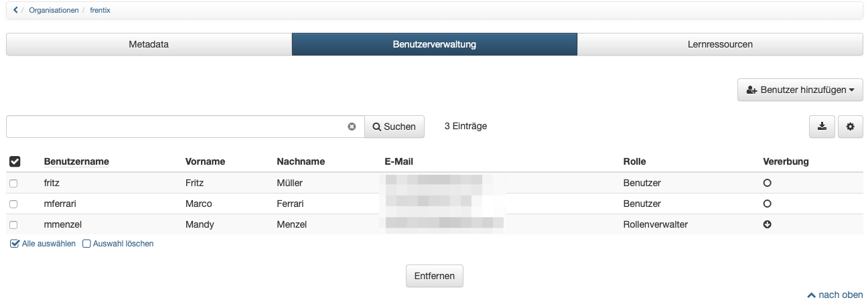This screenshot has height=304, width=868.
Task: Sort table by Benutzername column
Action: click(x=76, y=161)
